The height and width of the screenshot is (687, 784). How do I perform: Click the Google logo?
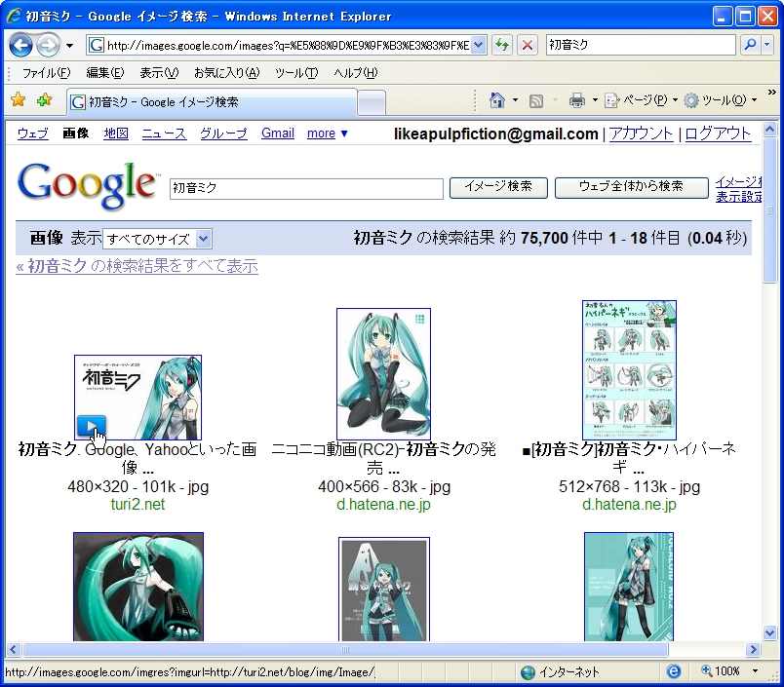tap(87, 185)
